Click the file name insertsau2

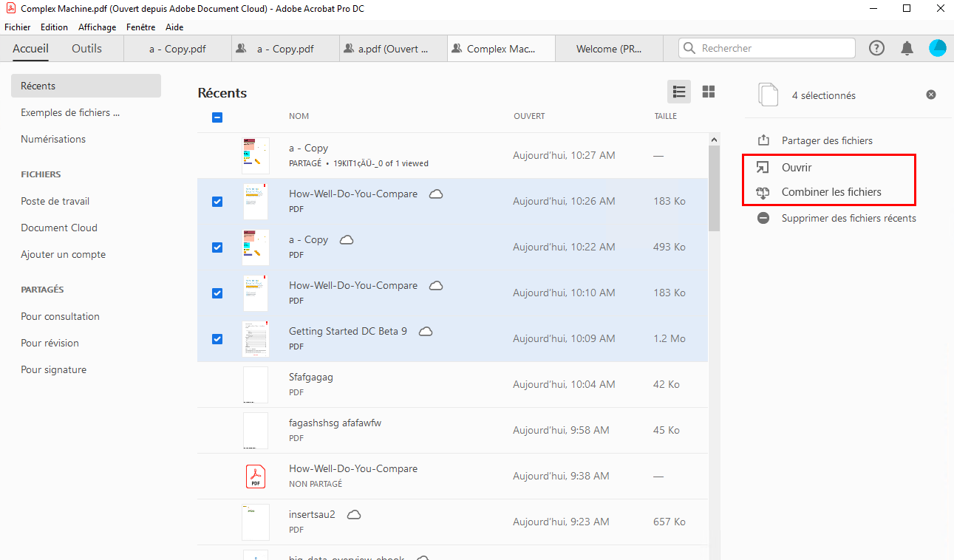coord(312,514)
